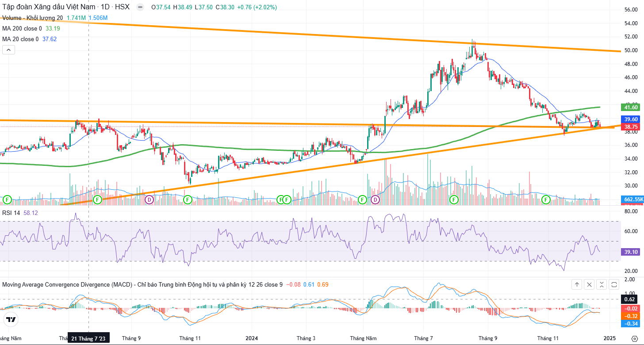Click the 2025 label on time axis
This screenshot has width=644, height=345.
click(x=609, y=338)
